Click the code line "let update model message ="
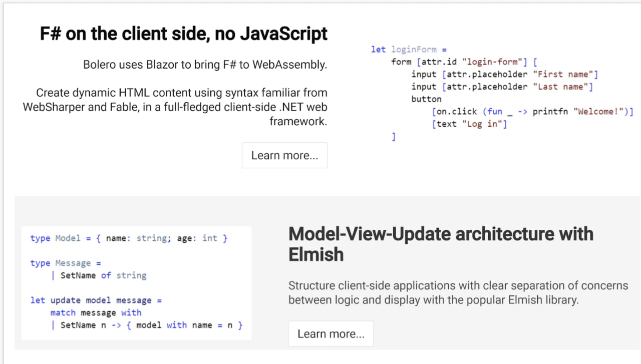 pyautogui.click(x=96, y=300)
